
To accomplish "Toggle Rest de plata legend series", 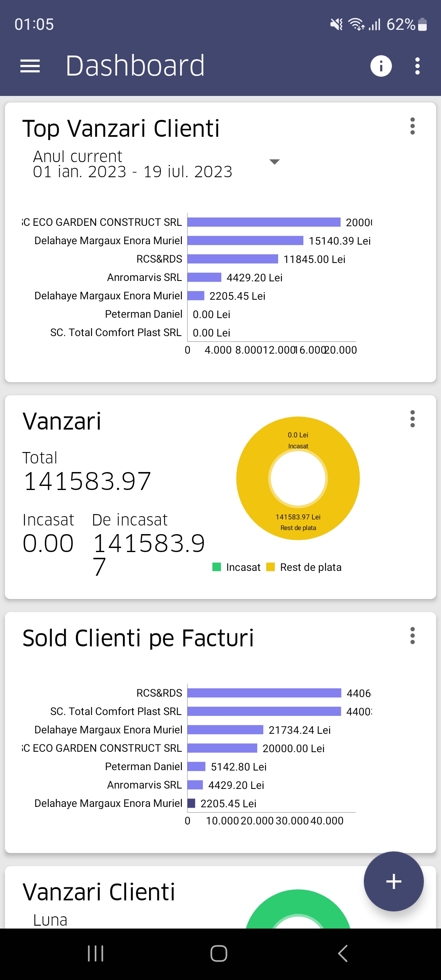I will pyautogui.click(x=304, y=567).
